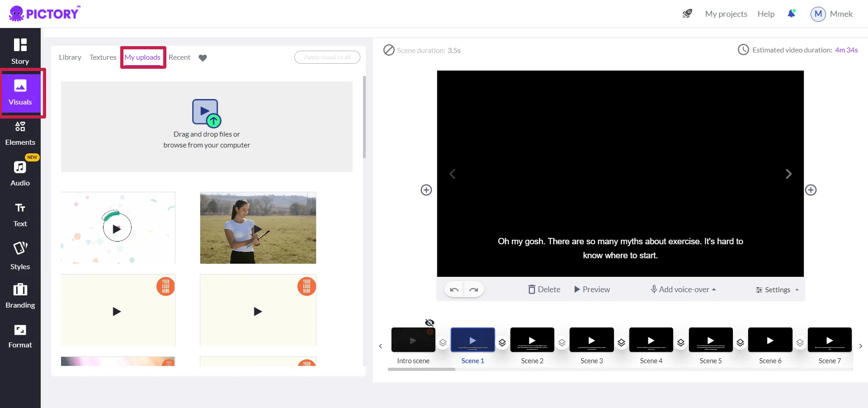
Task: Open the Branding sidebar section
Action: (x=20, y=296)
